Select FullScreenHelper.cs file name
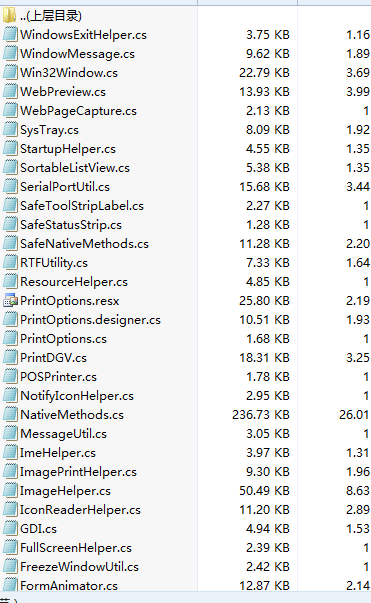Viewport: 371px width, 603px height. point(76,548)
